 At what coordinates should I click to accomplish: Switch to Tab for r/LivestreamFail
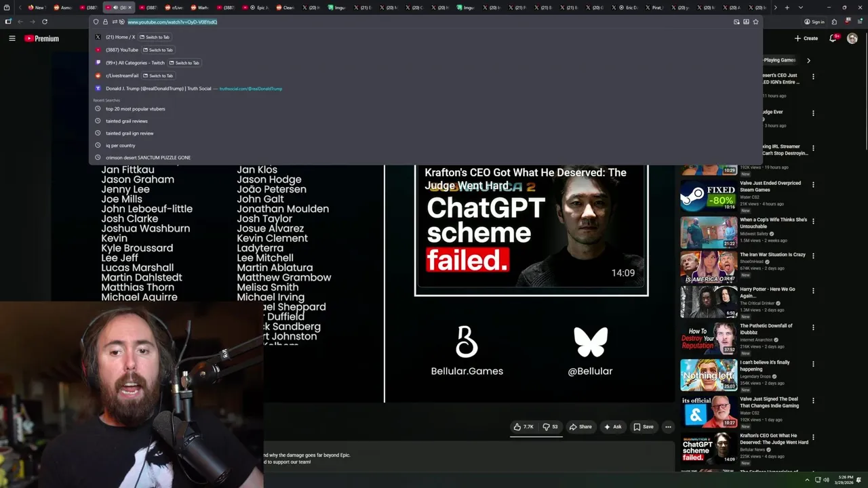point(158,76)
